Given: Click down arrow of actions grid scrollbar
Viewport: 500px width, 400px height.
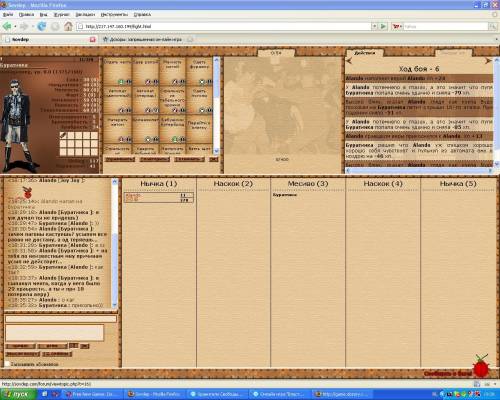Looking at the screenshot, I should point(216,151).
